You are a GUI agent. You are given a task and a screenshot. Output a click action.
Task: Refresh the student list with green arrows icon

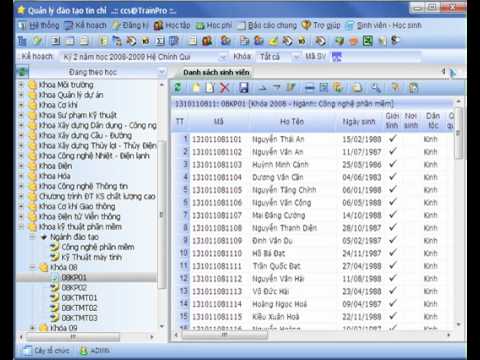pos(178,88)
